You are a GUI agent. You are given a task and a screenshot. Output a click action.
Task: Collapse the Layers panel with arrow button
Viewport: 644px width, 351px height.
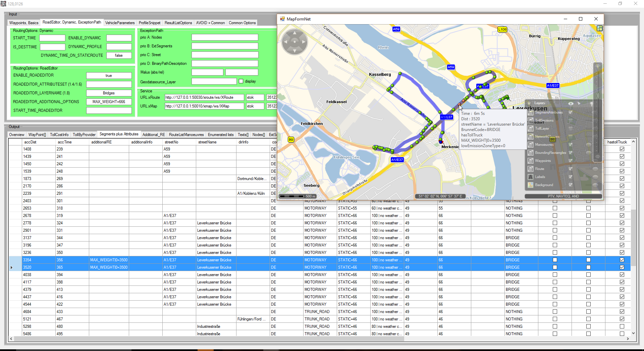(x=529, y=103)
